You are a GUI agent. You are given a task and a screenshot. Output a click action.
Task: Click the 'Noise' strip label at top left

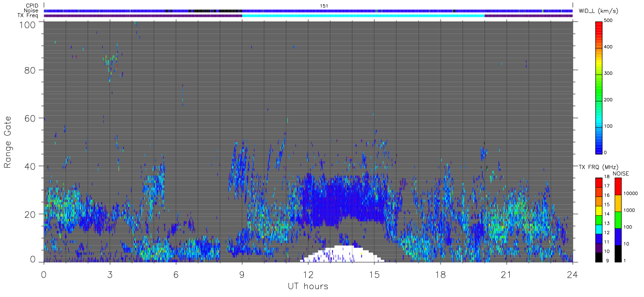click(31, 10)
